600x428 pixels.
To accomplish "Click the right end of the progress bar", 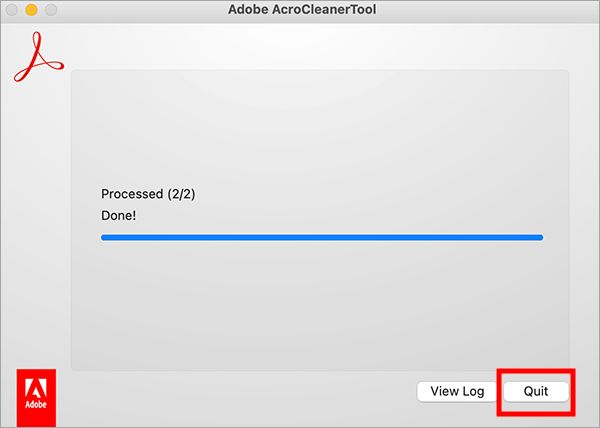I will click(539, 238).
